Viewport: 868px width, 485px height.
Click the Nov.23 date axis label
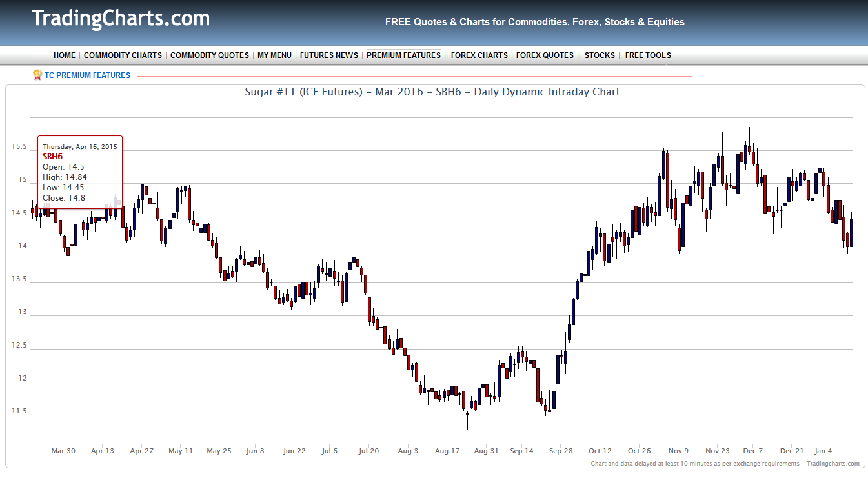click(x=718, y=451)
